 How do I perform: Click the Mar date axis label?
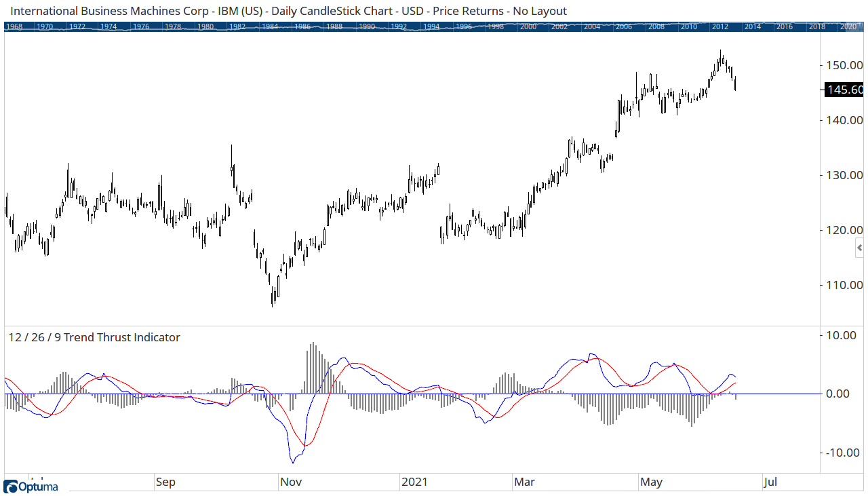(x=524, y=482)
